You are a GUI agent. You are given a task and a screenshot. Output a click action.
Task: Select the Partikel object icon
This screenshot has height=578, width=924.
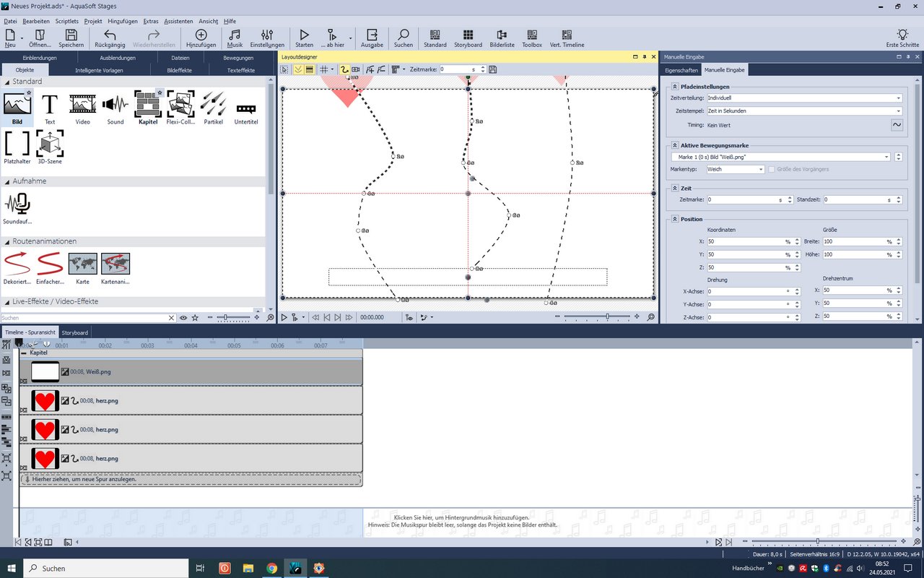[213, 105]
